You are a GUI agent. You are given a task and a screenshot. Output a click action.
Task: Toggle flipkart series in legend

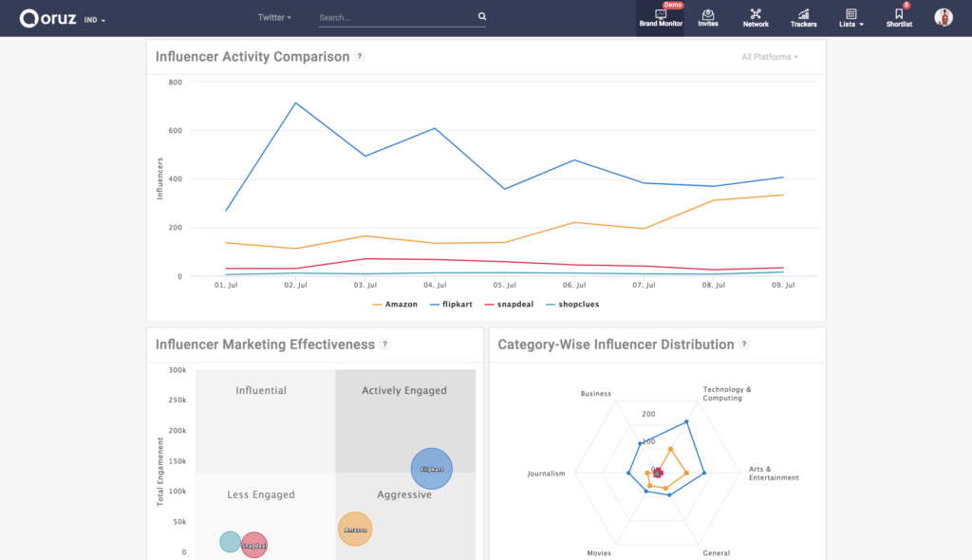(x=451, y=305)
